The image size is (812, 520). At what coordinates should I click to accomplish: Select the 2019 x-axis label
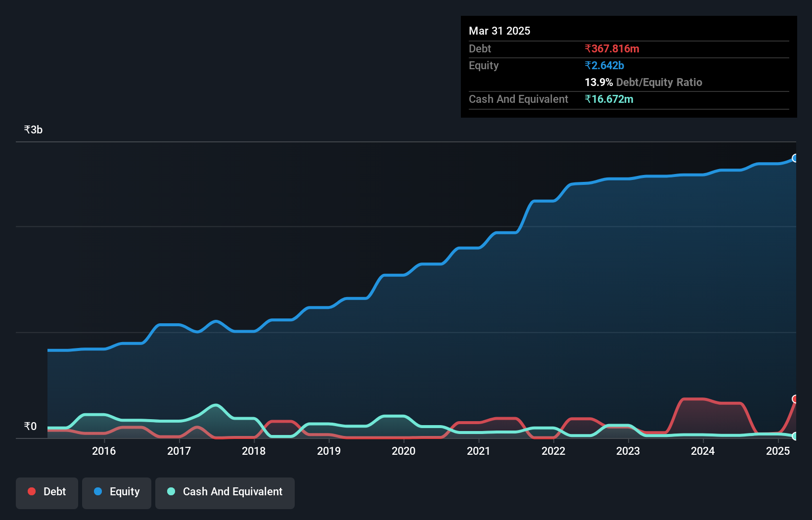329,451
